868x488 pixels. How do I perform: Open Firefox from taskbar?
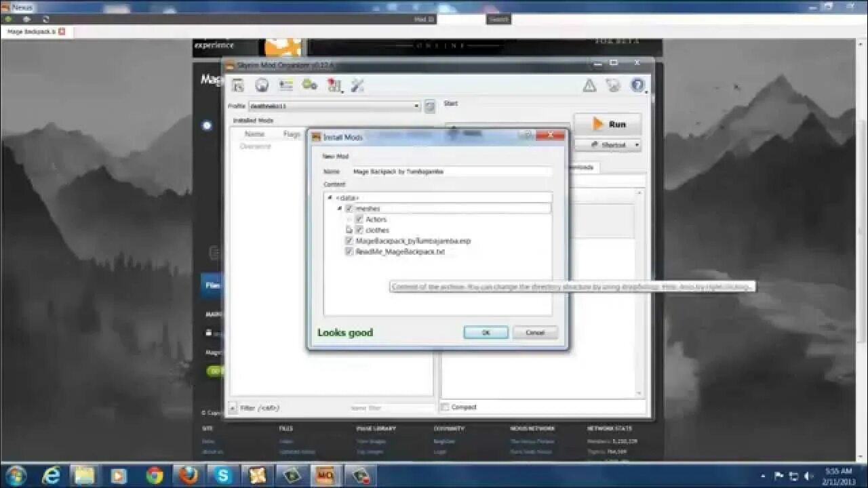[x=189, y=476]
